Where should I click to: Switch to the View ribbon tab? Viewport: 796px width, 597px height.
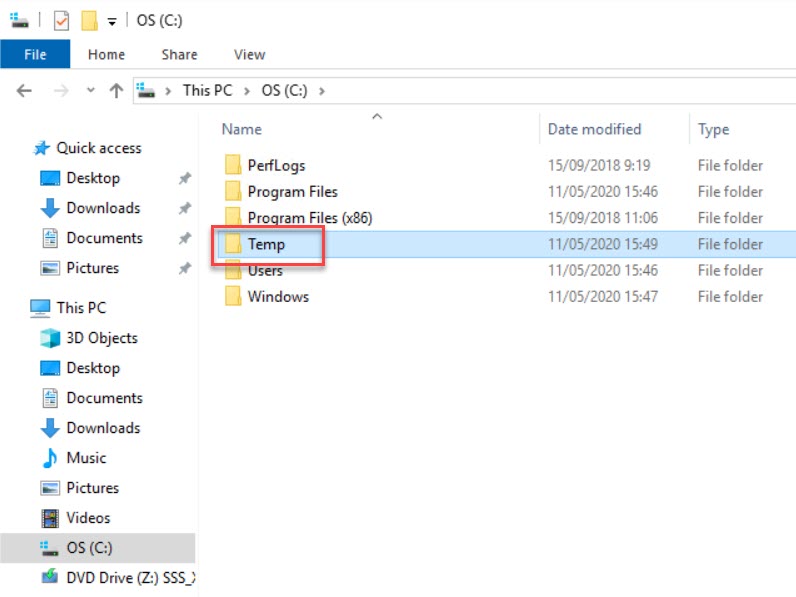point(249,55)
